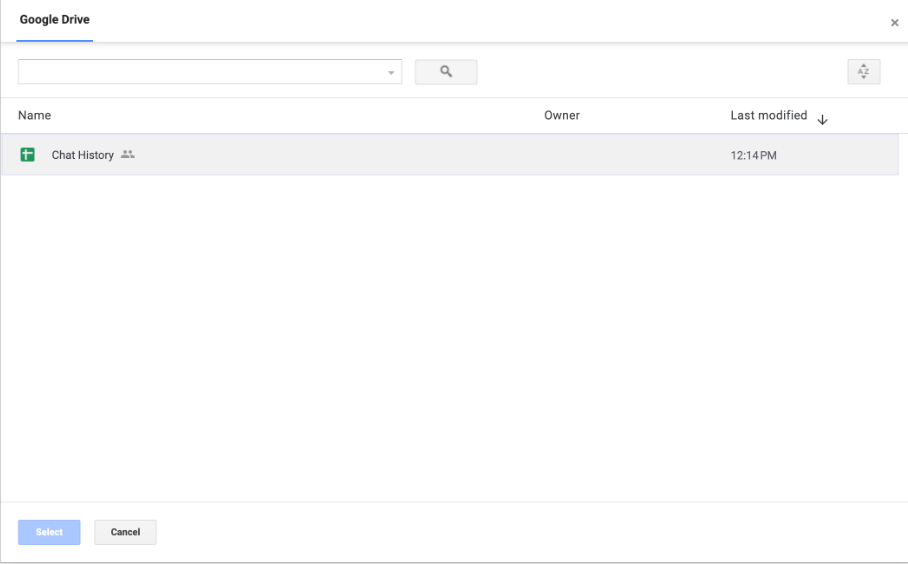Sort files by Last modified column header

[x=768, y=115]
